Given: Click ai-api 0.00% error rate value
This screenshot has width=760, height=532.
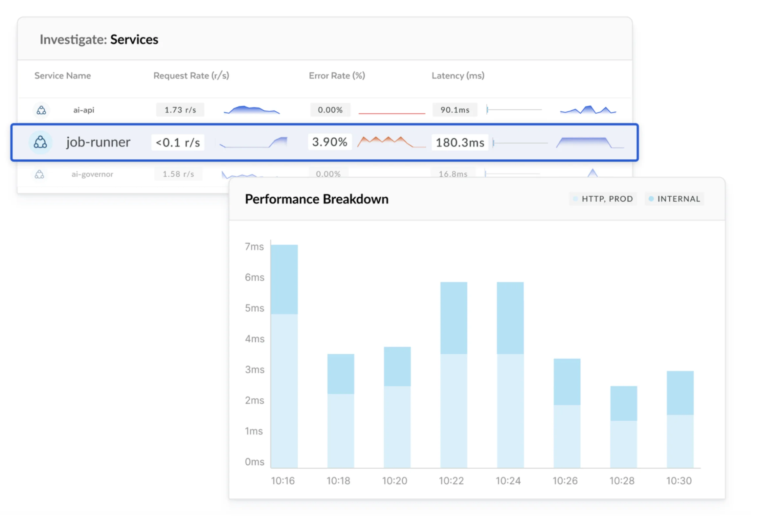Looking at the screenshot, I should [330, 110].
